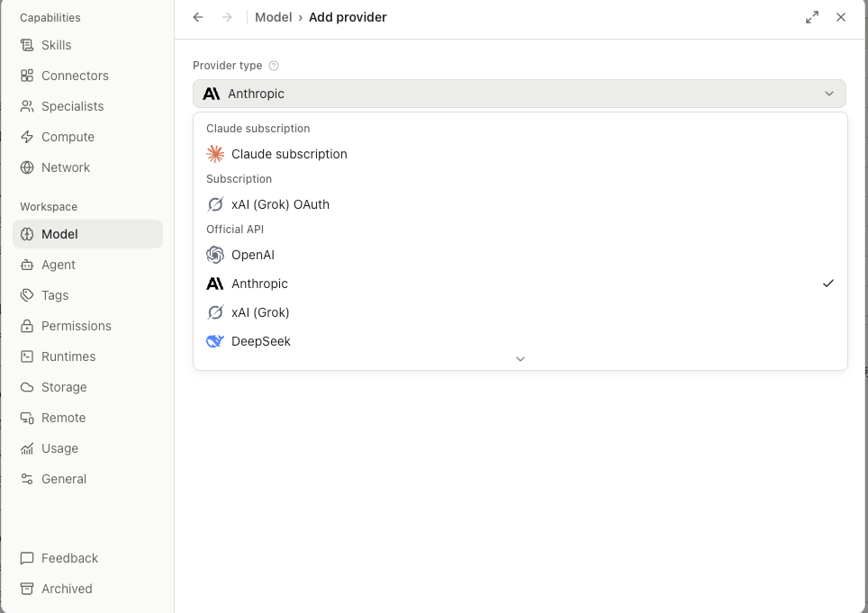
Task: Click the xAI (Grok) OAuth logo icon
Action: click(x=215, y=204)
